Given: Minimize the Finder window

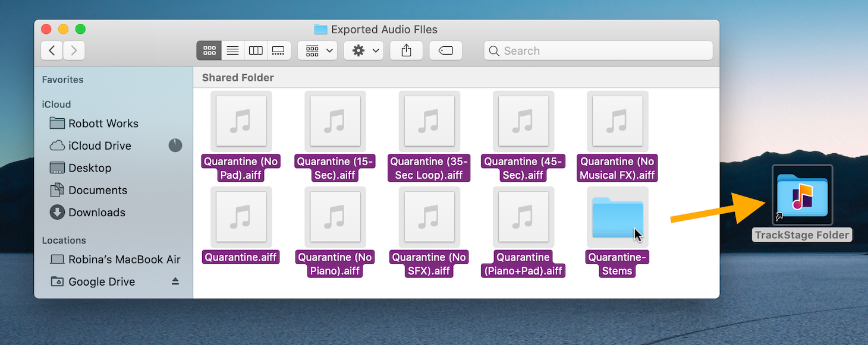Looking at the screenshot, I should [63, 29].
